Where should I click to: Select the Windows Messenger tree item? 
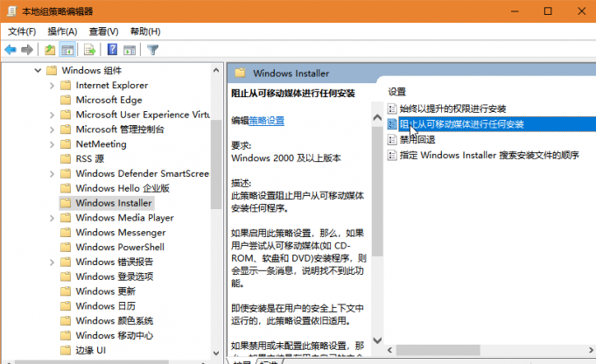pyautogui.click(x=121, y=233)
